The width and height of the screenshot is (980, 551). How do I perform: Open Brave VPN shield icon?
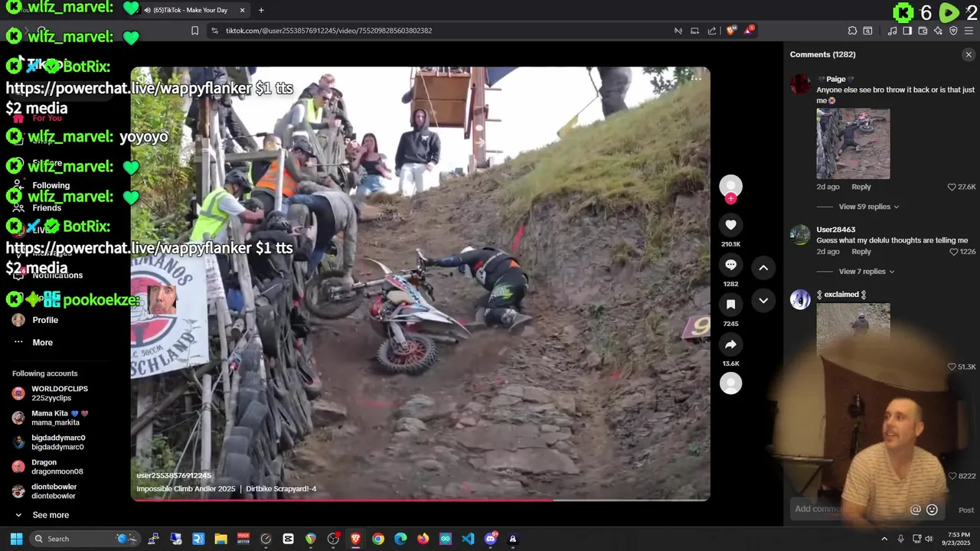(x=953, y=31)
